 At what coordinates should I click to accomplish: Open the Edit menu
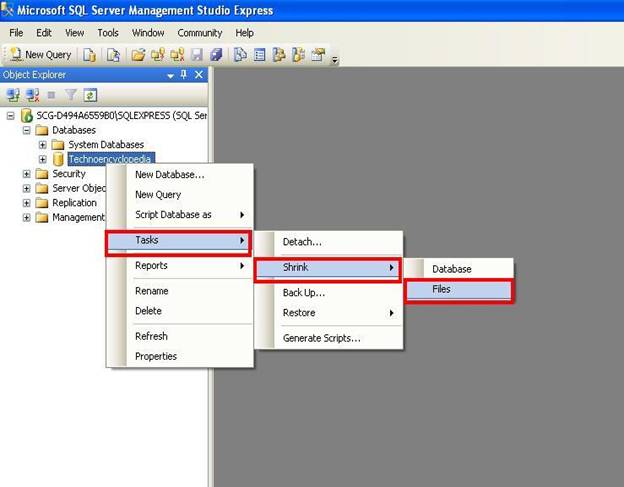coord(44,33)
